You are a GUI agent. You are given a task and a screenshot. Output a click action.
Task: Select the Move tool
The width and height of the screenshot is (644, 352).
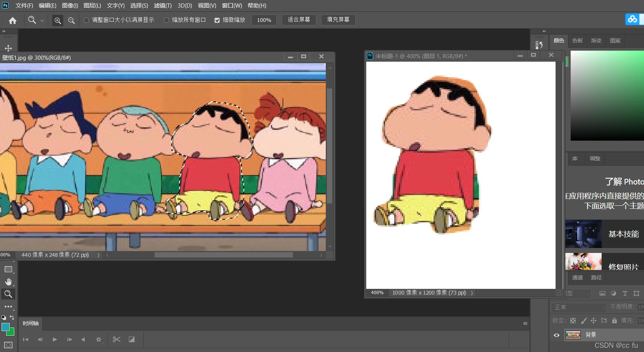[8, 48]
